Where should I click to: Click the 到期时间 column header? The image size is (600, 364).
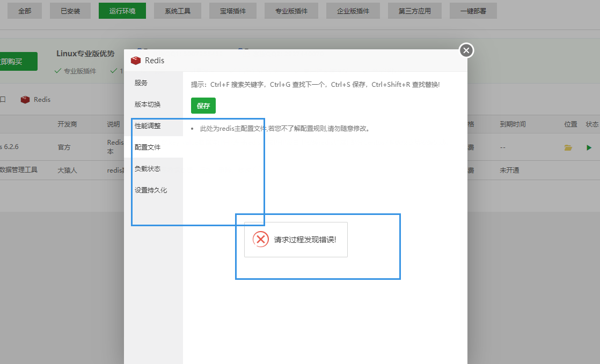coord(513,124)
